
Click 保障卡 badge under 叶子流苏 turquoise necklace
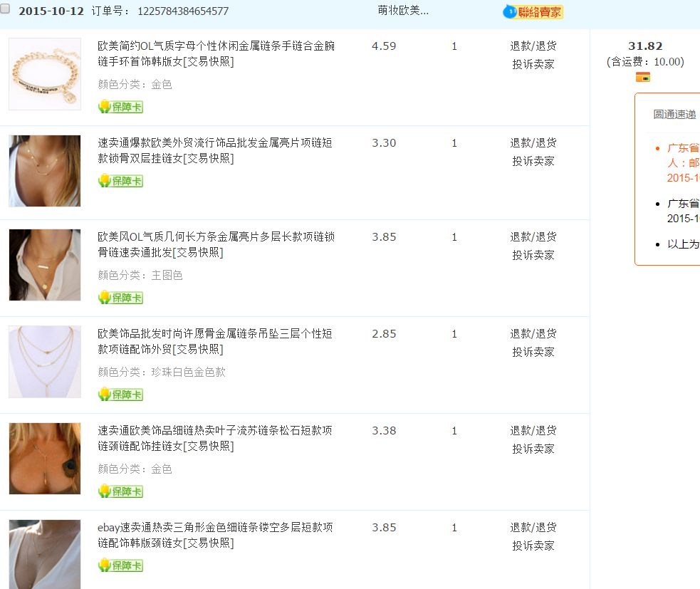pos(121,491)
